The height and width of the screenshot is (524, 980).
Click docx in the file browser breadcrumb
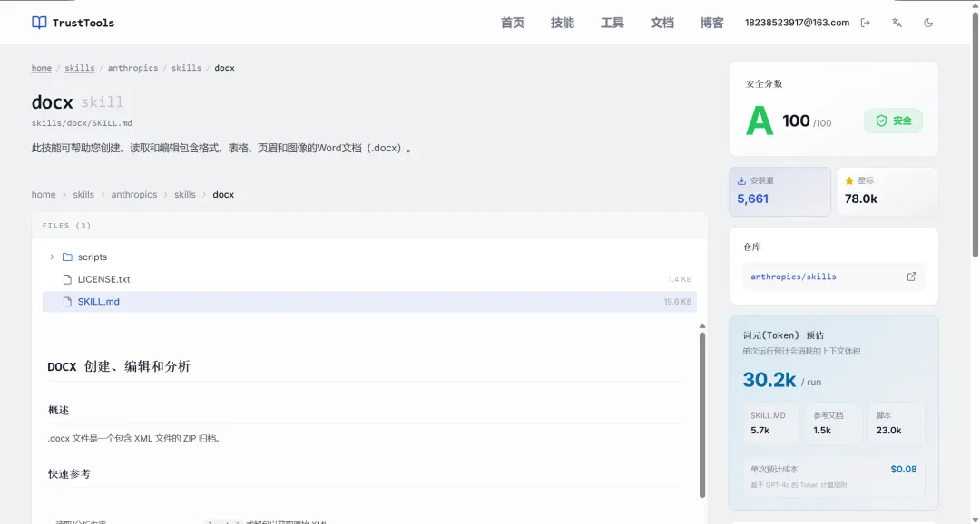click(223, 194)
